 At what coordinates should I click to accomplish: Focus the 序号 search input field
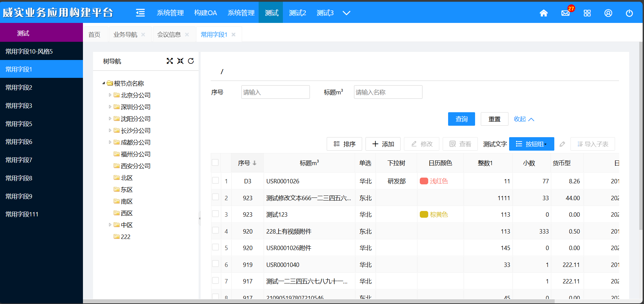coord(275,92)
